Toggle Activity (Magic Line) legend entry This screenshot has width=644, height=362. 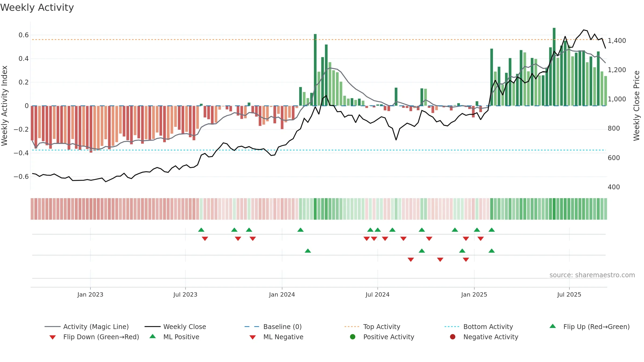(87, 327)
